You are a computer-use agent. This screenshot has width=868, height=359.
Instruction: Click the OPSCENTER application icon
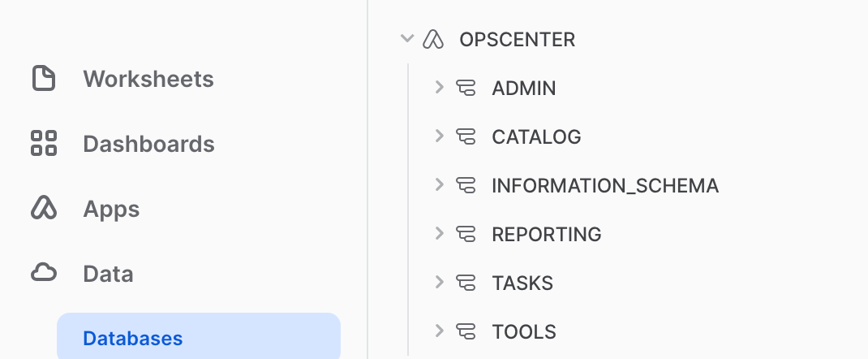pos(433,39)
